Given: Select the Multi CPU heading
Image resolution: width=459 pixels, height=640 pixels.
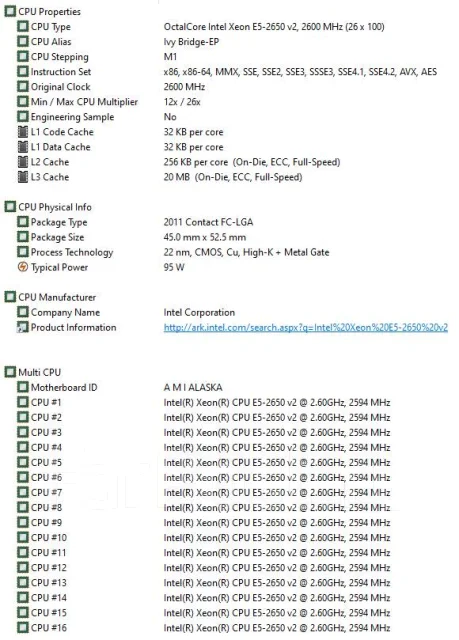Looking at the screenshot, I should pyautogui.click(x=40, y=372).
